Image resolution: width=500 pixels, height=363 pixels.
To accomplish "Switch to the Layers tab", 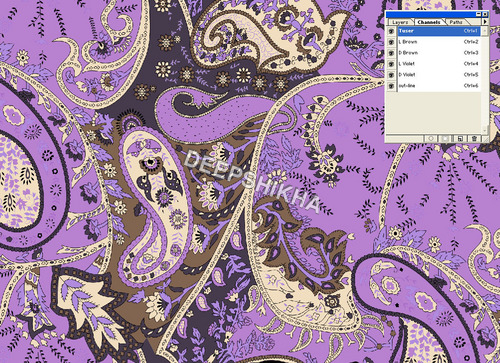I will [400, 22].
